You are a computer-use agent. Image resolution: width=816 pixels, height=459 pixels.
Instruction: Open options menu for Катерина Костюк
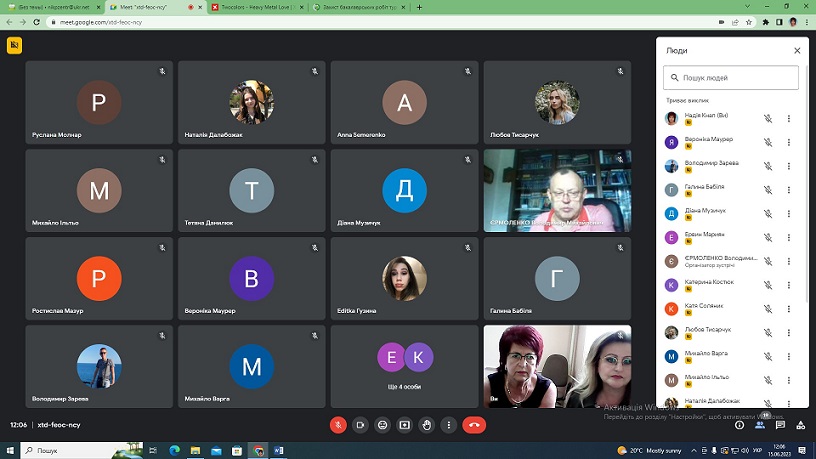tap(789, 285)
